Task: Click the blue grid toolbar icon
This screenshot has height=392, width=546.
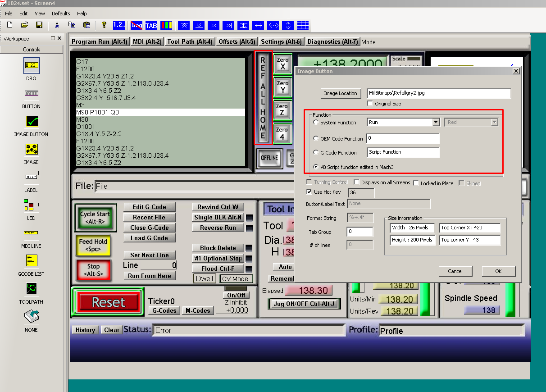Action: [303, 25]
